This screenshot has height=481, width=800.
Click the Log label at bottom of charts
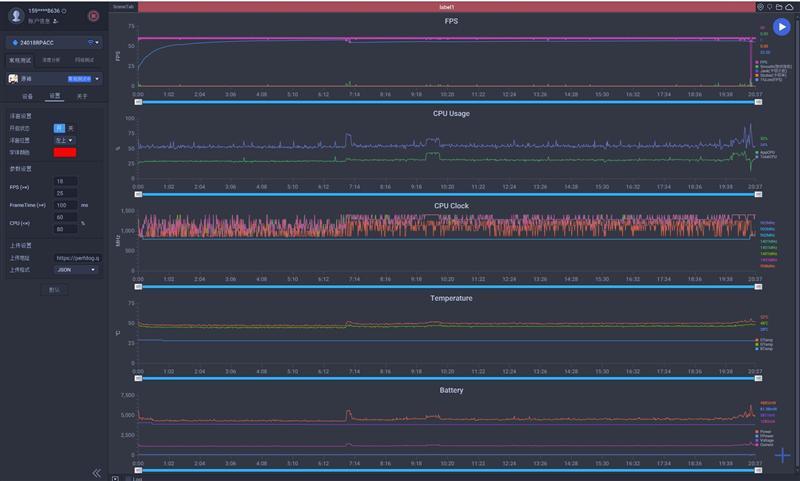click(137, 479)
